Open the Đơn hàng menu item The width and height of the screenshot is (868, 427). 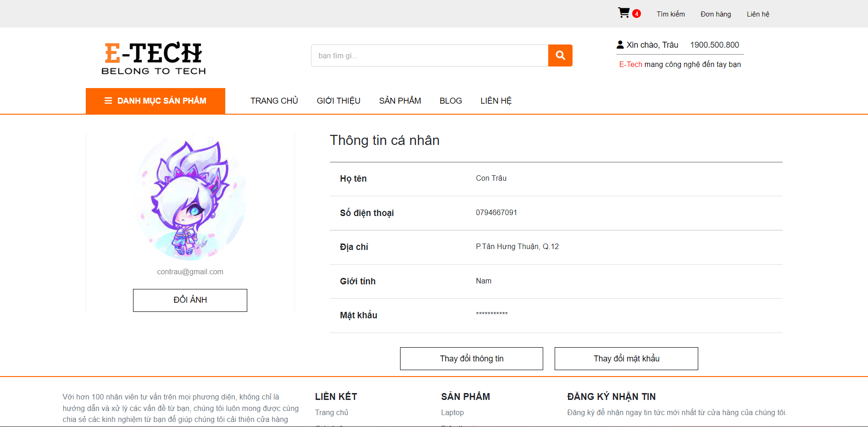tap(715, 14)
